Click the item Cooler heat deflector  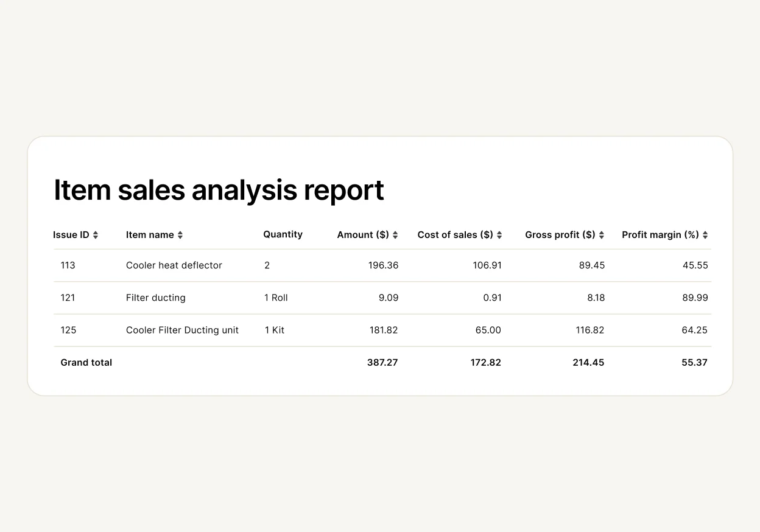174,265
